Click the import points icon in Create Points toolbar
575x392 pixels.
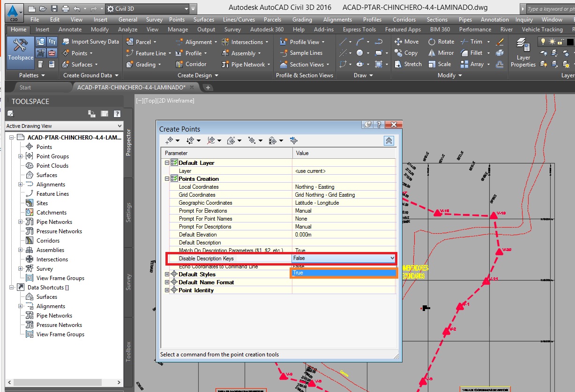pos(293,141)
